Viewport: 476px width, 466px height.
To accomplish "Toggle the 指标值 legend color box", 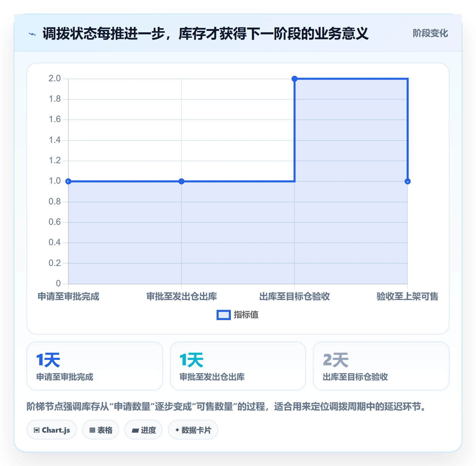I will coord(224,315).
